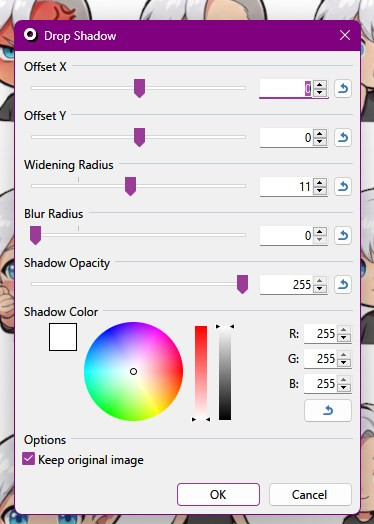Focus the Shadow Opacity value field

coord(286,285)
